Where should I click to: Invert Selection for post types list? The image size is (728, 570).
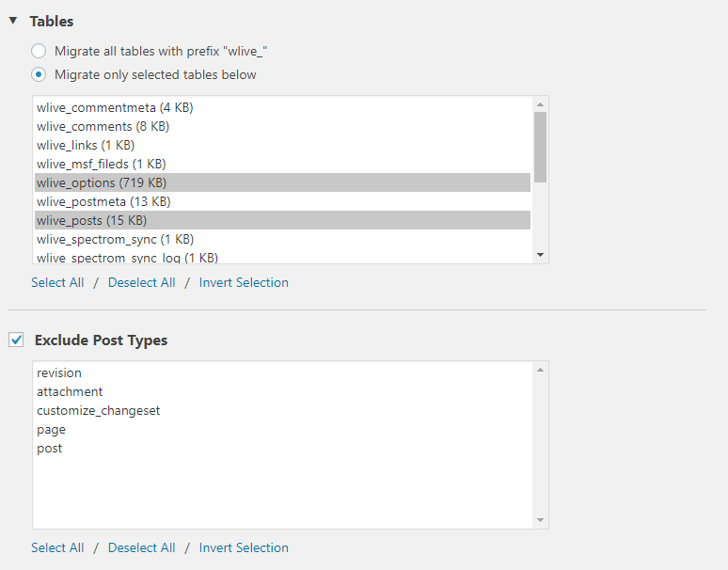[x=244, y=547]
